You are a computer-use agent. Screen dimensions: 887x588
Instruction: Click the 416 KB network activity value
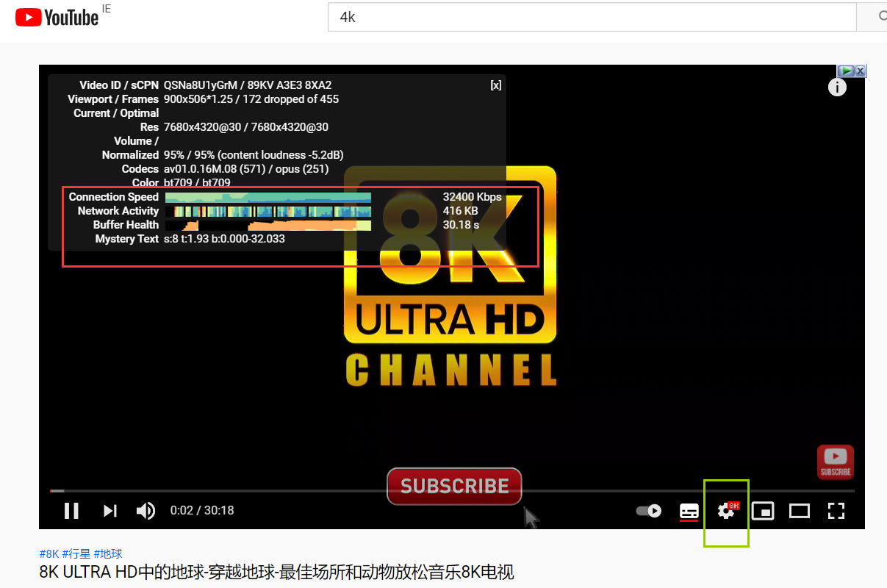(460, 211)
